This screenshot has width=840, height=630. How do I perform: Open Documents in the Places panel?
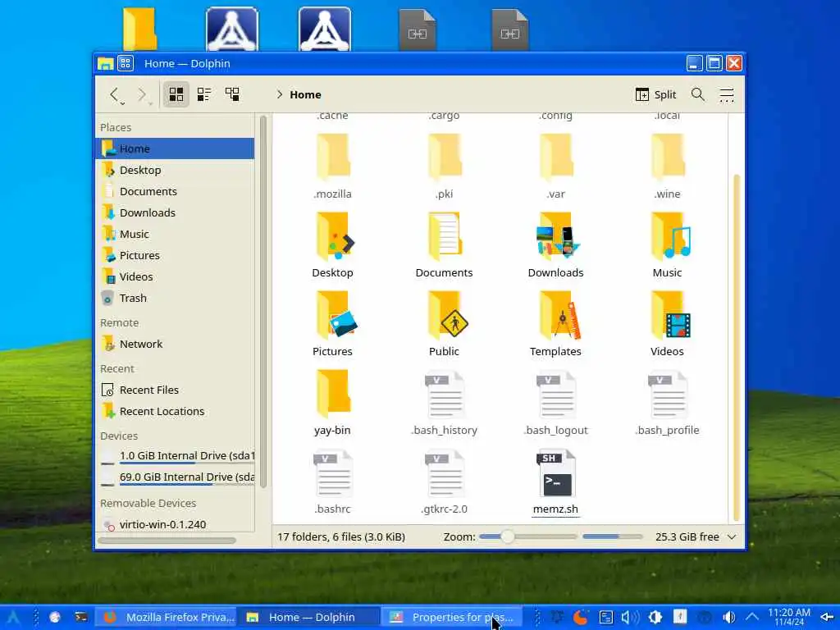point(176,191)
